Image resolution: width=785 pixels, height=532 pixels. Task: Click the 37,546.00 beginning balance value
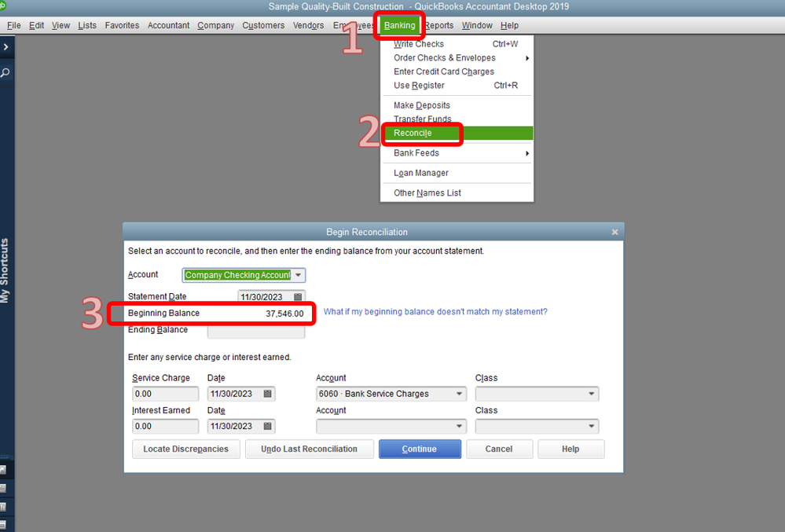pyautogui.click(x=284, y=314)
